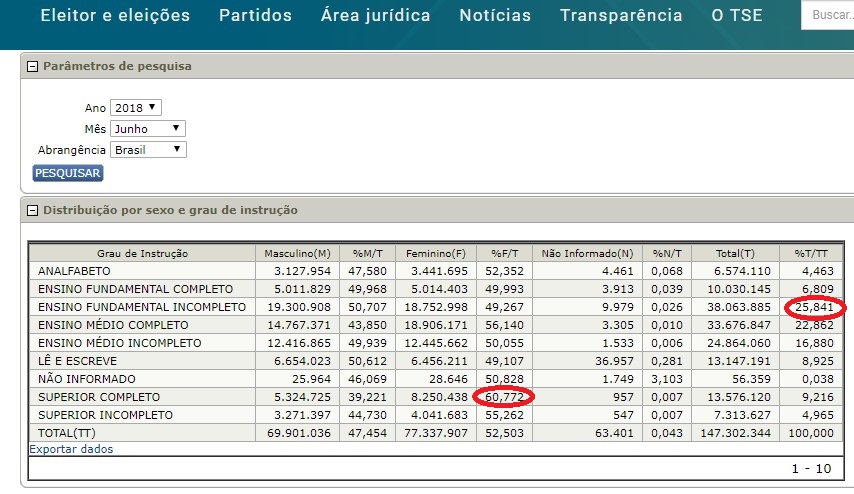Go to the Notícias menu
The width and height of the screenshot is (854, 494).
point(495,16)
